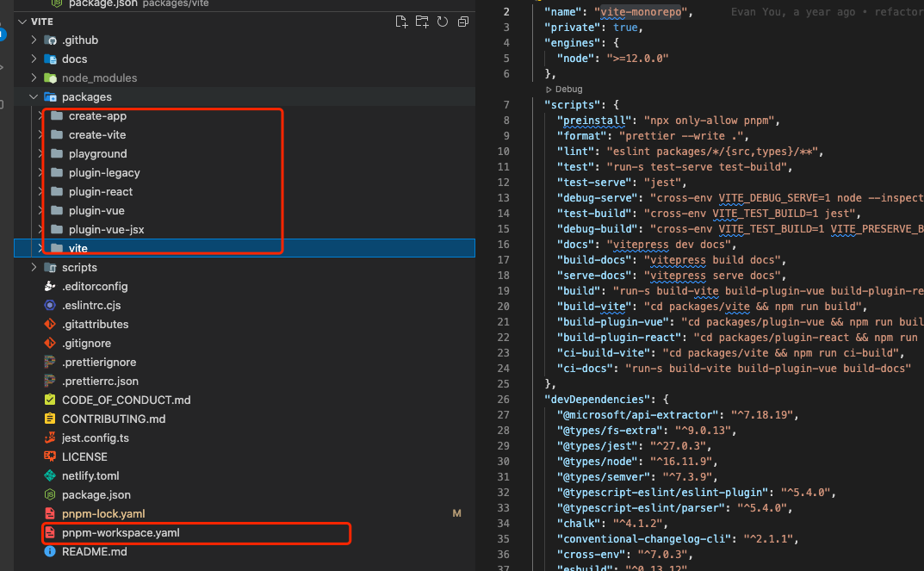Click the scripts folder icon
The image size is (924, 571).
pos(51,268)
